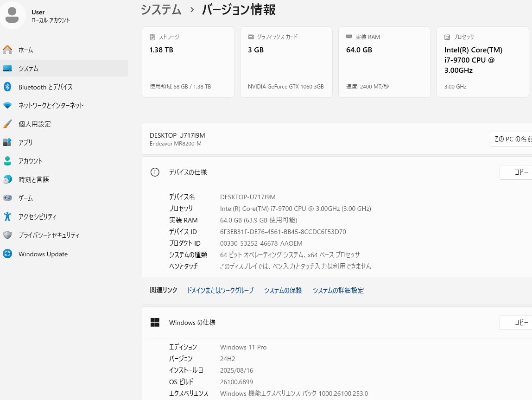Click the Apps icon in sidebar

[x=7, y=142]
